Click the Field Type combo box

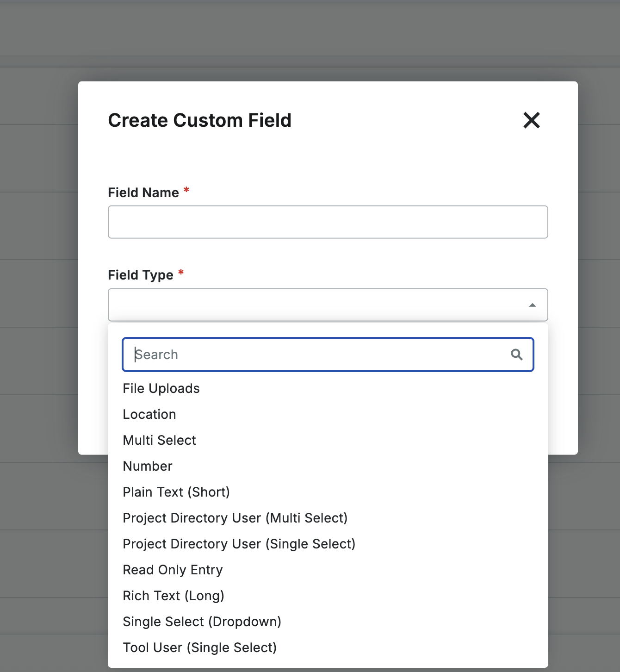coord(315,305)
